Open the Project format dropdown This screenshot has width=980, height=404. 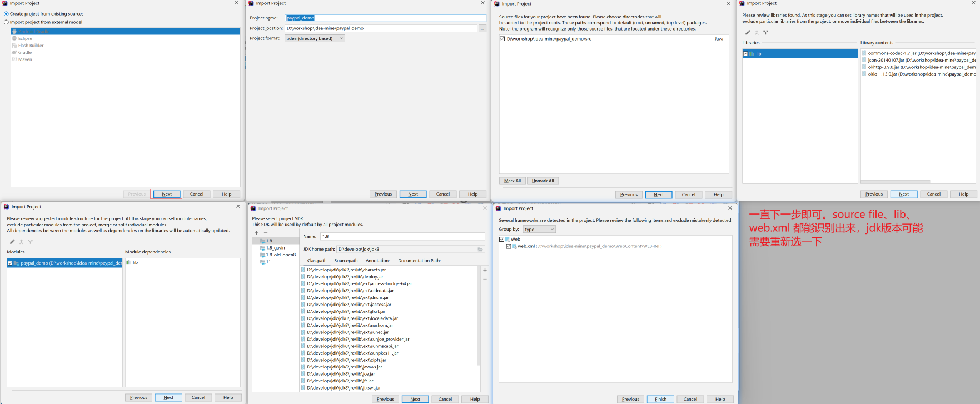coord(315,38)
